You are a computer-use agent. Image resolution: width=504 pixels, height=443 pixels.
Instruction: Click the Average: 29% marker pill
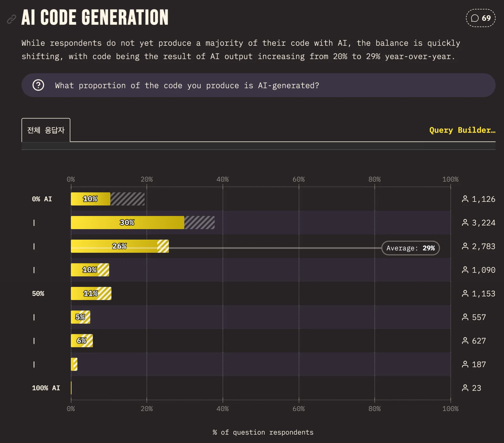410,248
